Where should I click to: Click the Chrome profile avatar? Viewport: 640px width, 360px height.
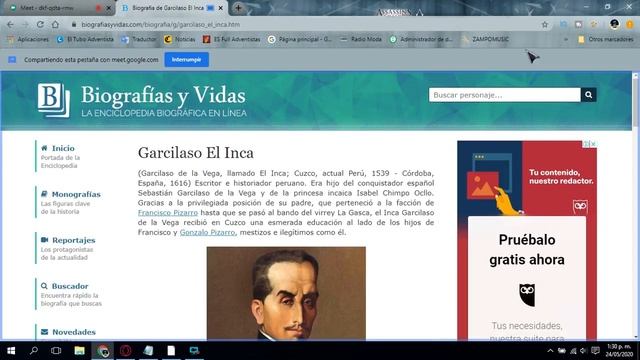(614, 24)
